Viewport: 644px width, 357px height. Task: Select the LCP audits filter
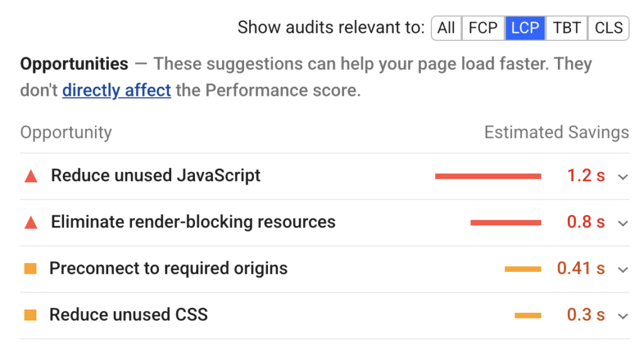click(525, 28)
